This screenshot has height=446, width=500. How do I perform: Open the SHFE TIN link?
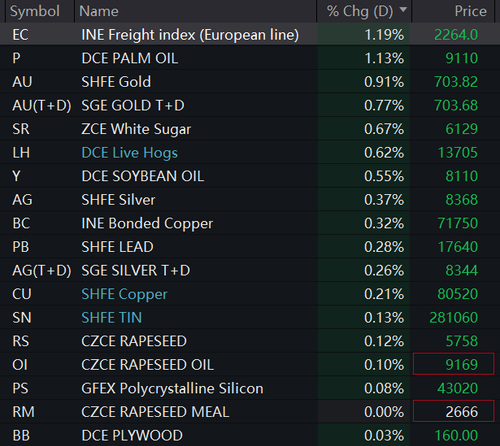112,318
